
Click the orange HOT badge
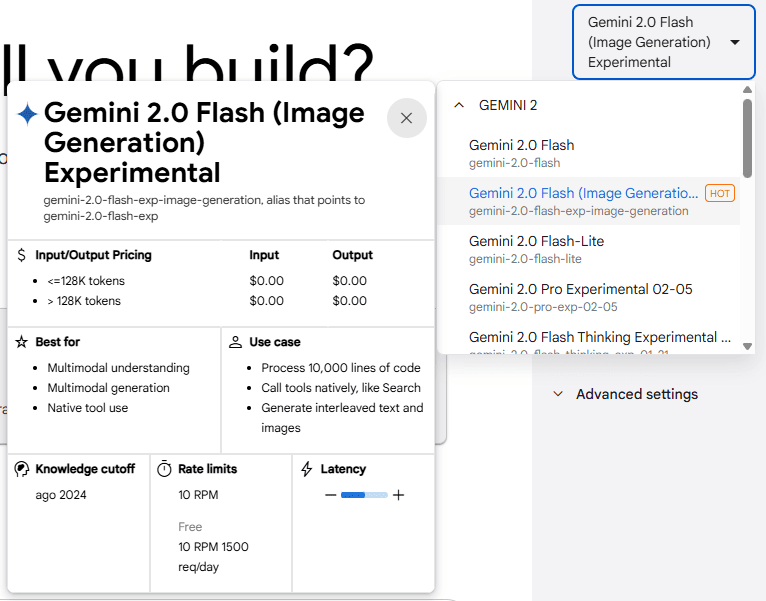point(720,193)
